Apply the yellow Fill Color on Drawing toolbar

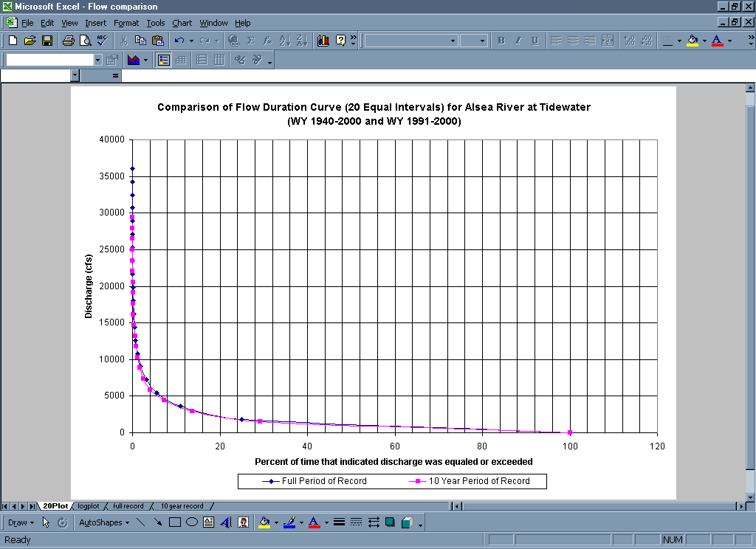tap(264, 522)
